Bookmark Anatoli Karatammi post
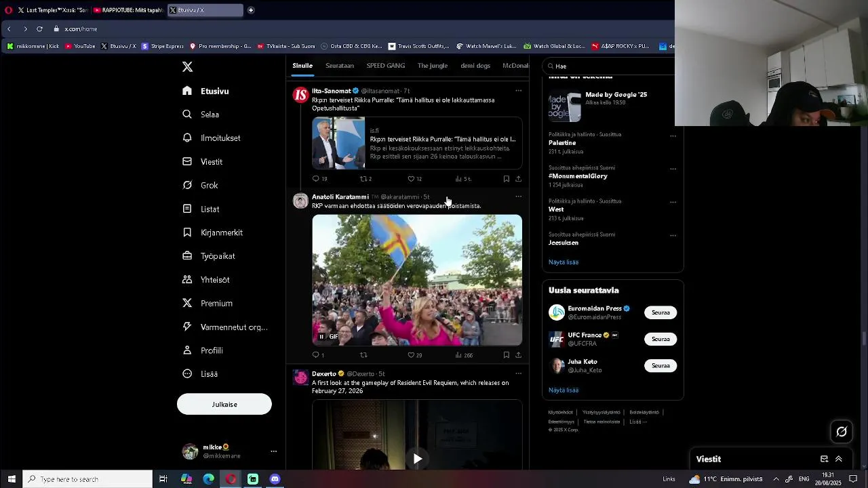Image resolution: width=868 pixels, height=488 pixels. [x=506, y=355]
